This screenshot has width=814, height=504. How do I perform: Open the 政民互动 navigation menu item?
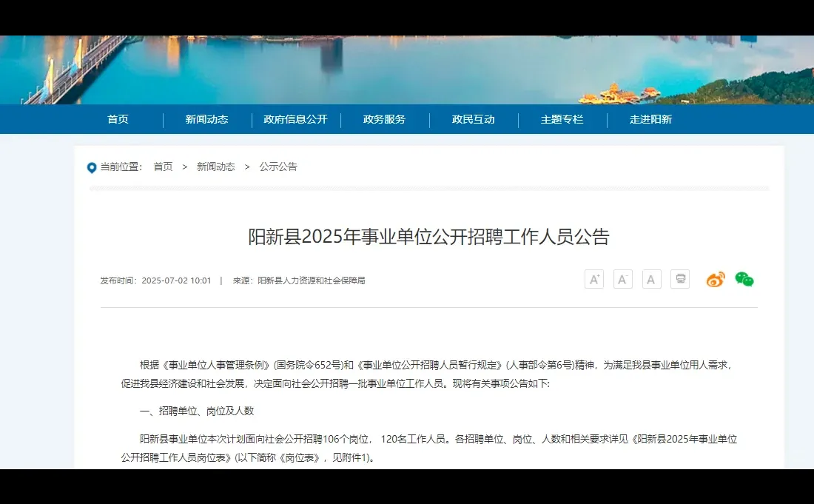tap(473, 119)
